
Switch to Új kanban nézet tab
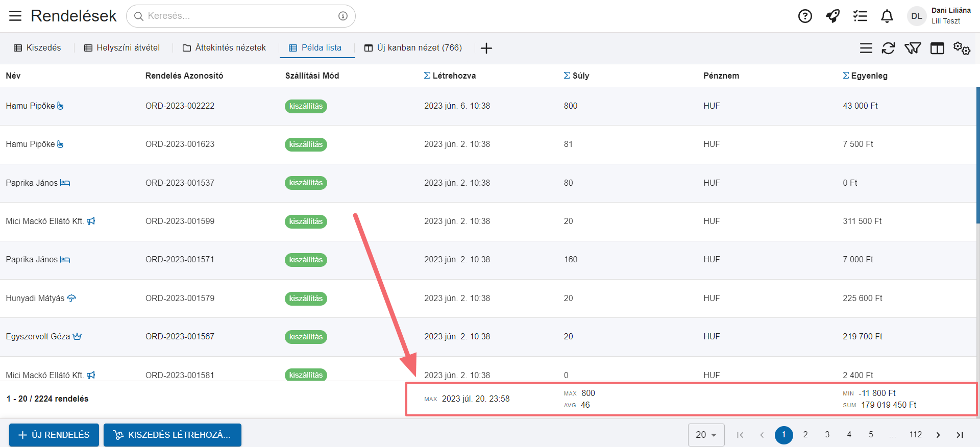pos(413,48)
